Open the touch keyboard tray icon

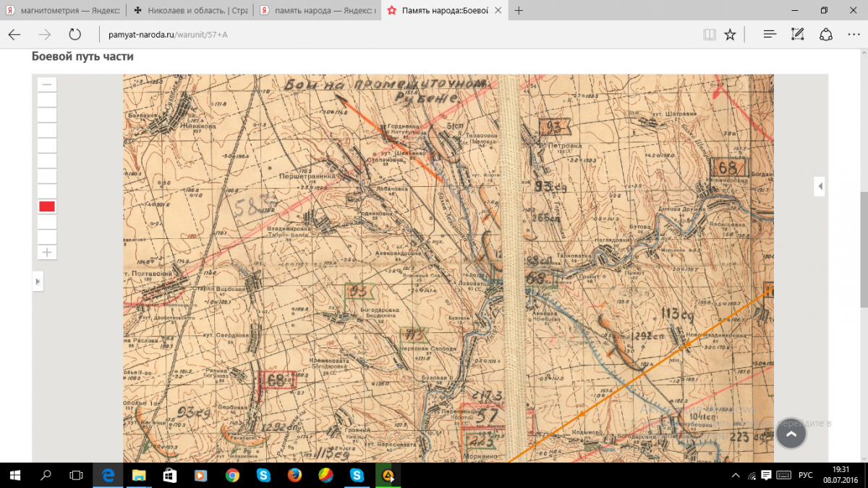785,475
